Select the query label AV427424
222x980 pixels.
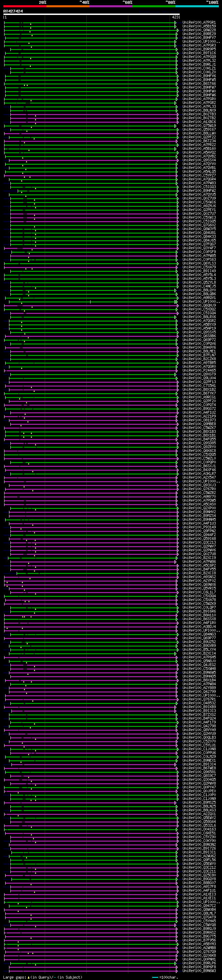13,11
